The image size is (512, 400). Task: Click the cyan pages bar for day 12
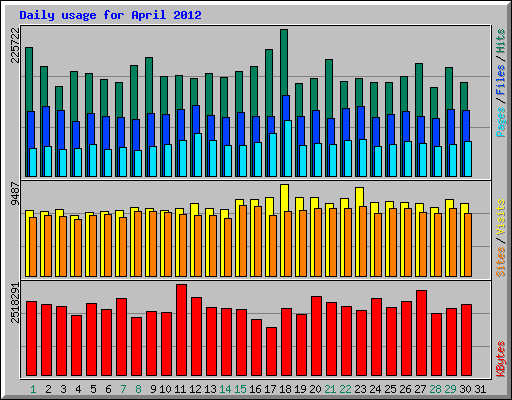tap(198, 155)
